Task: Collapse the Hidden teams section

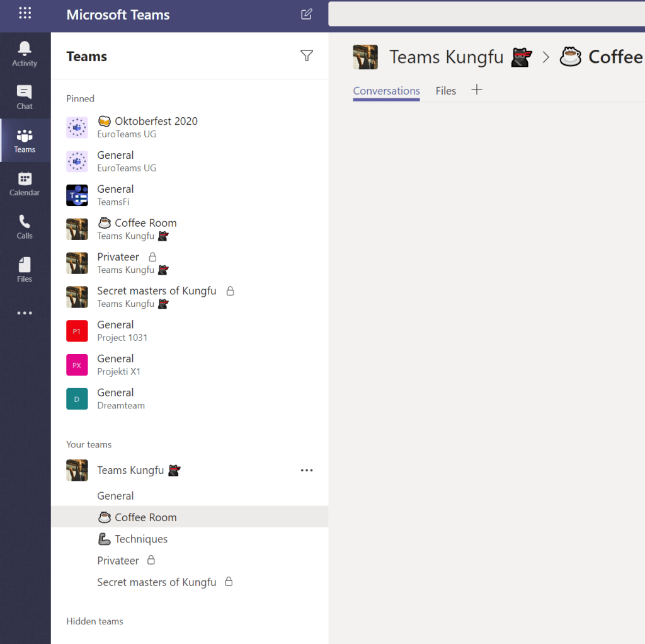Action: 94,621
